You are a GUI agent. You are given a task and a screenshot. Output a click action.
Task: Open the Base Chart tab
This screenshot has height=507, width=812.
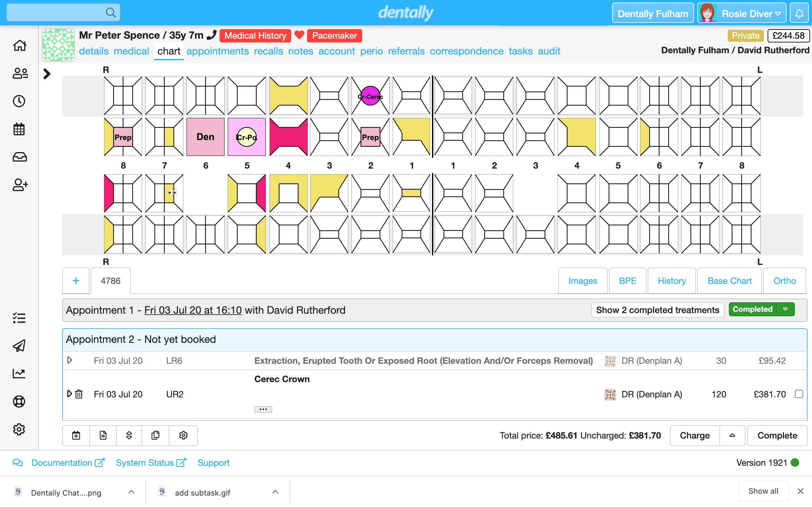pos(729,281)
